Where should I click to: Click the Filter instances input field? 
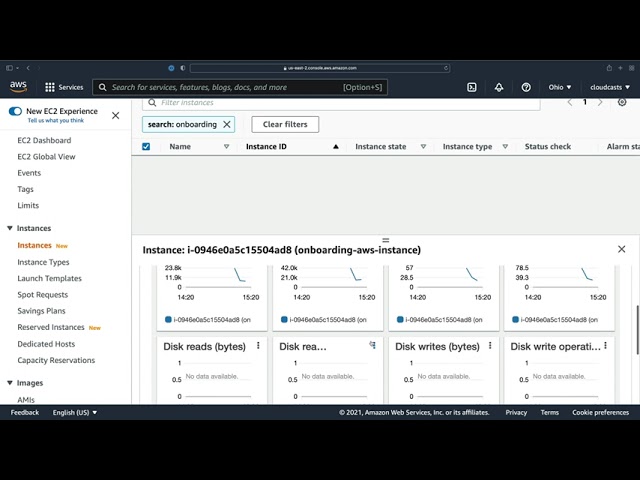(341, 103)
